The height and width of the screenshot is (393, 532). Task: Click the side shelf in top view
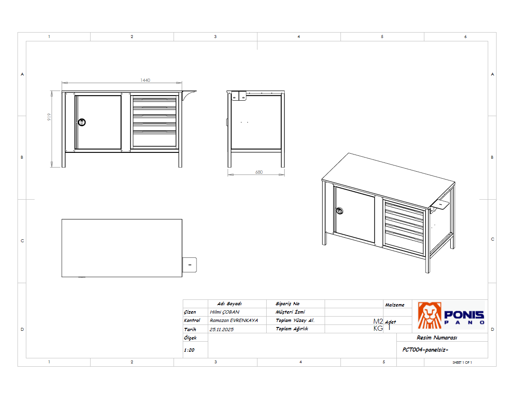tap(189, 265)
